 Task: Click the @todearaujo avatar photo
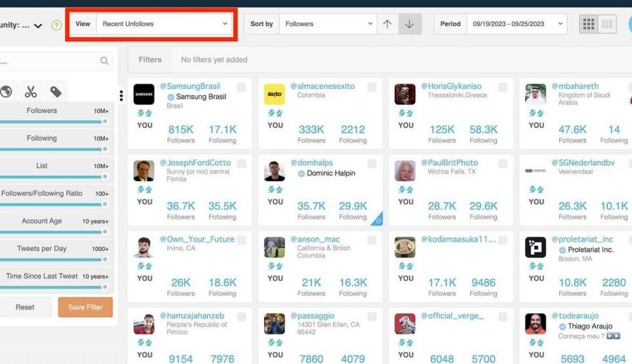536,324
